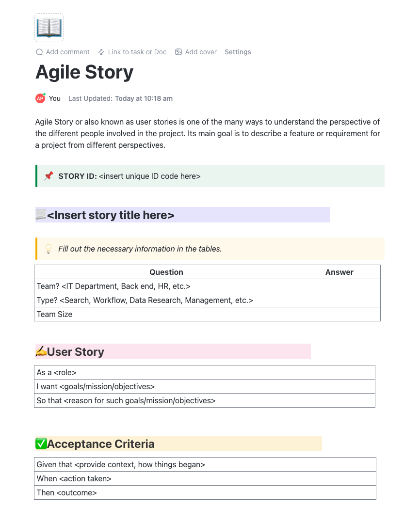420x523 pixels.
Task: Click the AP user avatar
Action: [x=40, y=98]
